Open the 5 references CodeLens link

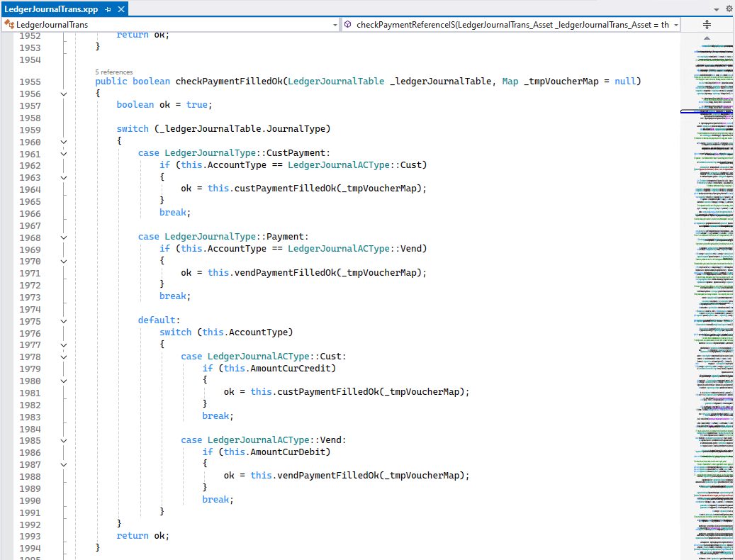(114, 72)
